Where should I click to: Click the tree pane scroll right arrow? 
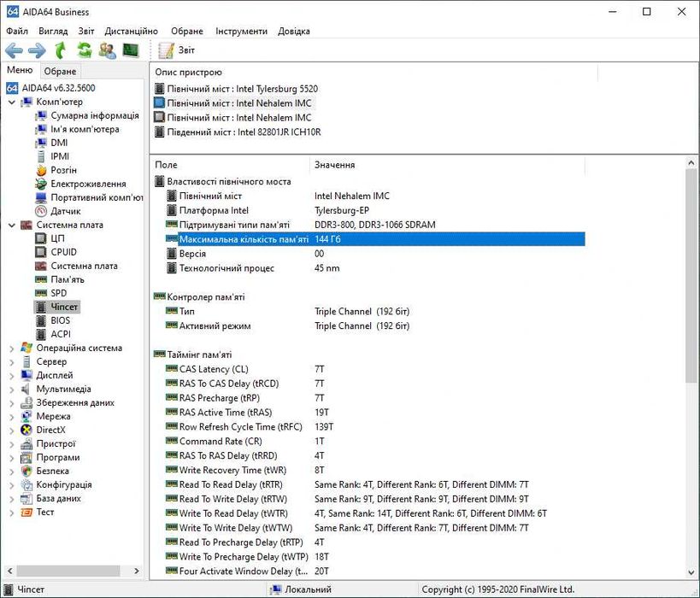tap(137, 571)
